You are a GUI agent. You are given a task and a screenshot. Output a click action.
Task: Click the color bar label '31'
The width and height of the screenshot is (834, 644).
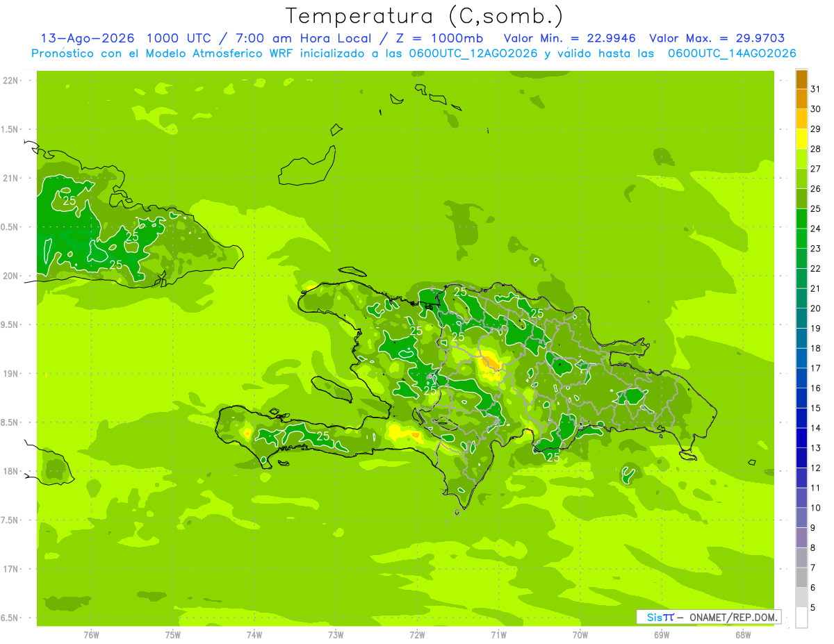tap(816, 89)
